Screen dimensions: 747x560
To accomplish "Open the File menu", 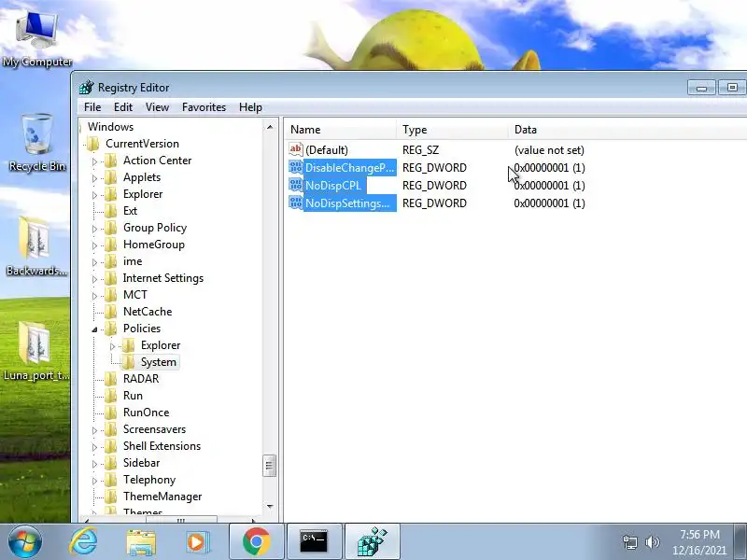I will (x=92, y=107).
